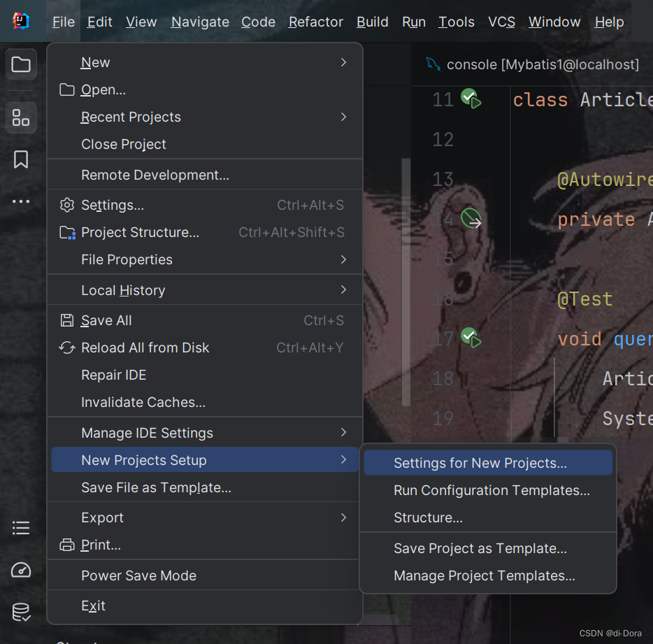Click the @Test annotation in editor
This screenshot has height=644, width=653.
[585, 299]
